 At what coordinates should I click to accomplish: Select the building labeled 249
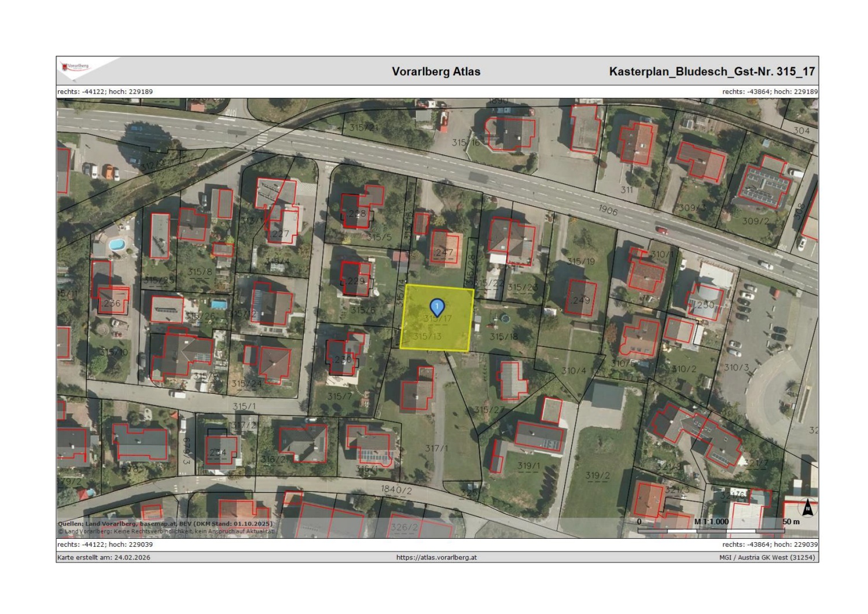[x=580, y=299]
